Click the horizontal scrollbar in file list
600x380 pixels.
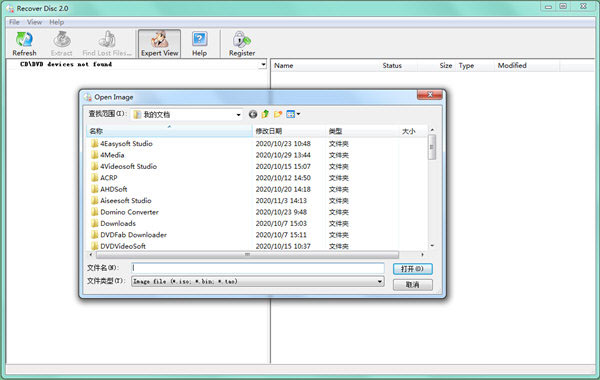tap(247, 255)
